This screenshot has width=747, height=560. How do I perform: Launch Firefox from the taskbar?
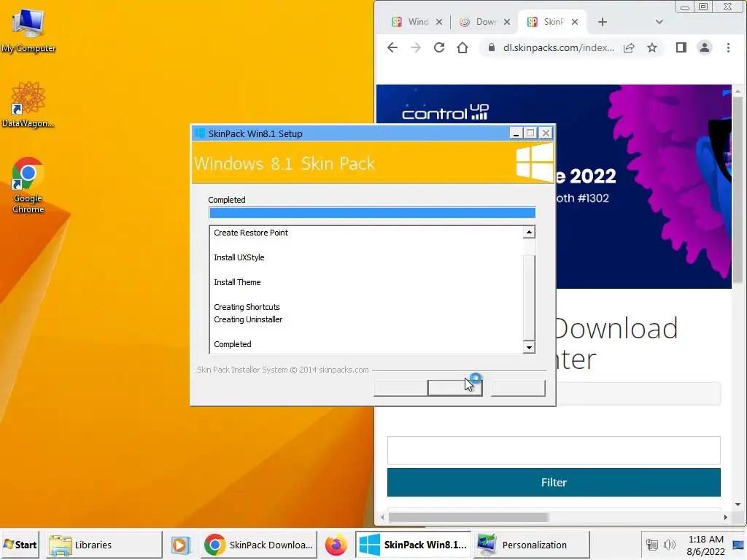coord(336,545)
